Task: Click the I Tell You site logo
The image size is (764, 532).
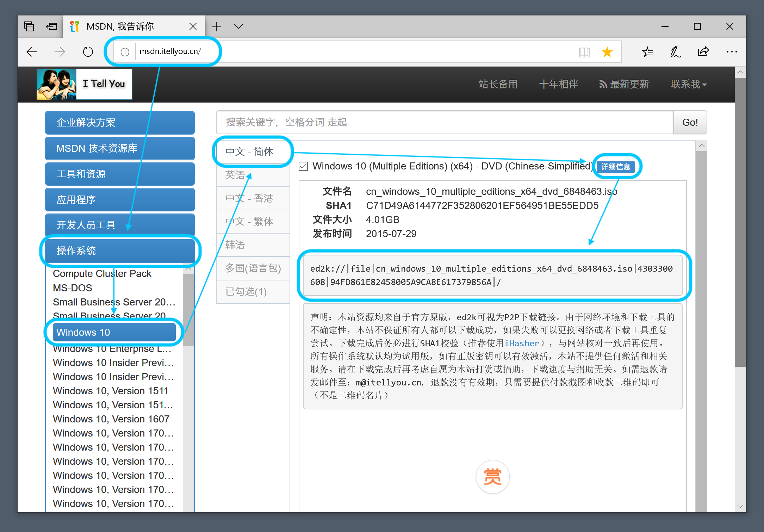Action: coord(85,84)
